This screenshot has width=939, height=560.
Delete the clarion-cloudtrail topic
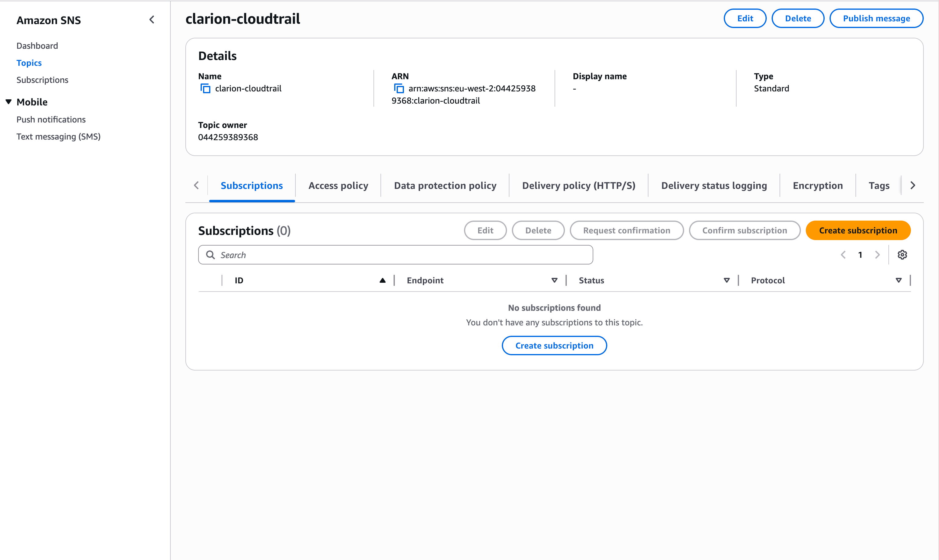coord(798,19)
